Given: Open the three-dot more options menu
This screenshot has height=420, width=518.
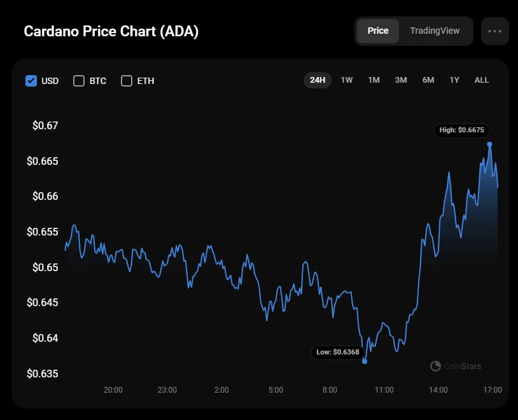Looking at the screenshot, I should [494, 31].
